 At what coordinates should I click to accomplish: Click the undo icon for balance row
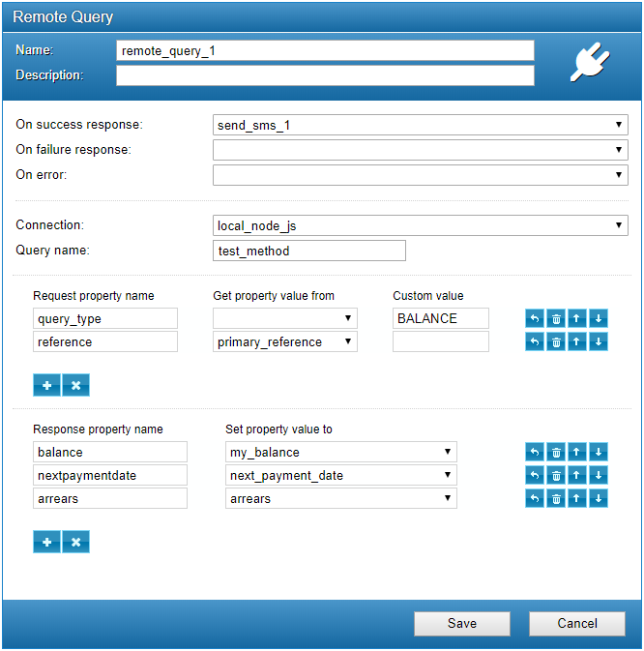[535, 452]
